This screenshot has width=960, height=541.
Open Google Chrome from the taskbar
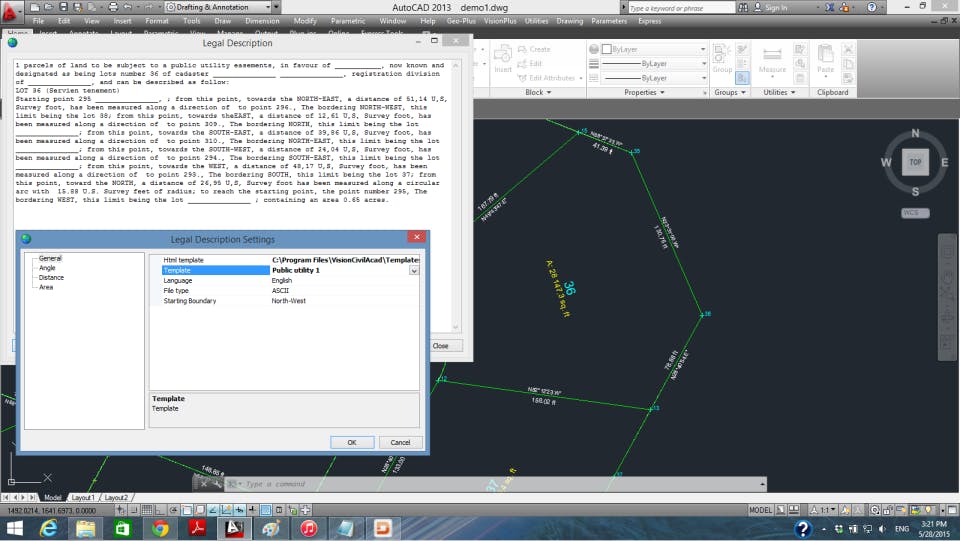pyautogui.click(x=160, y=528)
